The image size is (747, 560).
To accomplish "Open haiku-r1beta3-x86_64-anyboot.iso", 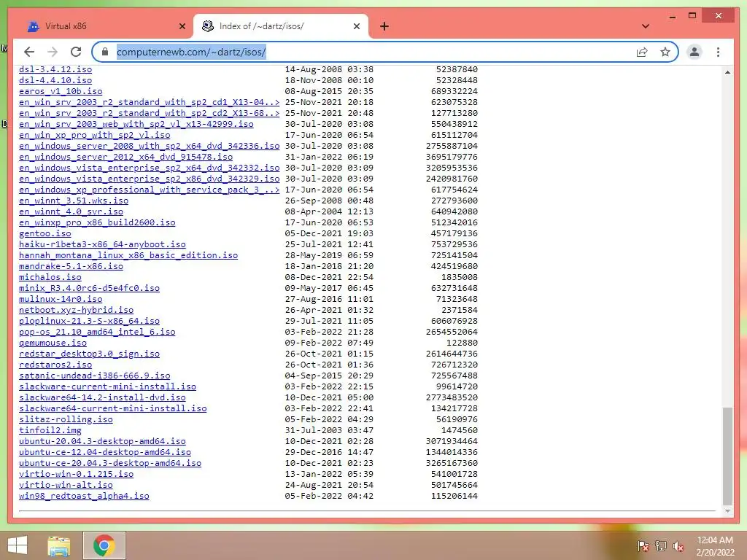I will pyautogui.click(x=102, y=245).
